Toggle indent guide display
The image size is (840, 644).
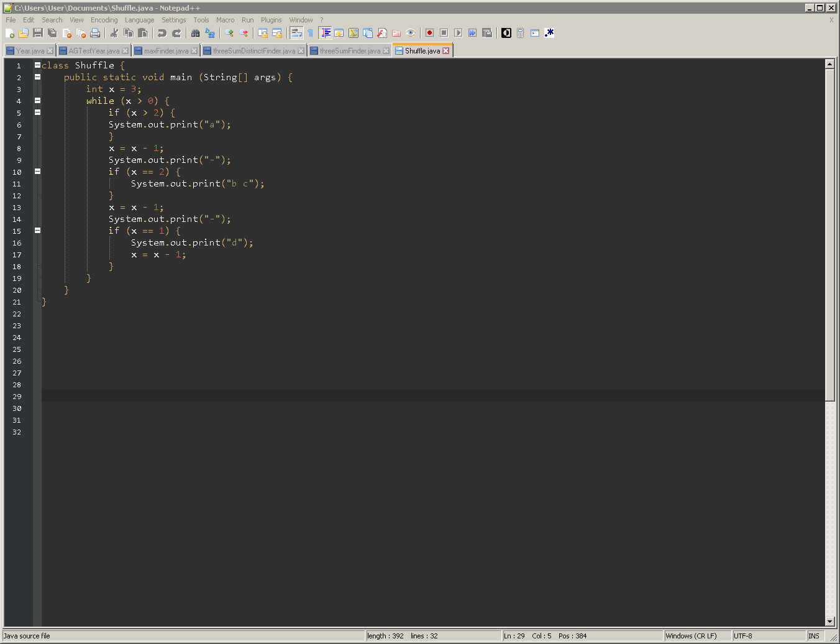click(x=325, y=33)
